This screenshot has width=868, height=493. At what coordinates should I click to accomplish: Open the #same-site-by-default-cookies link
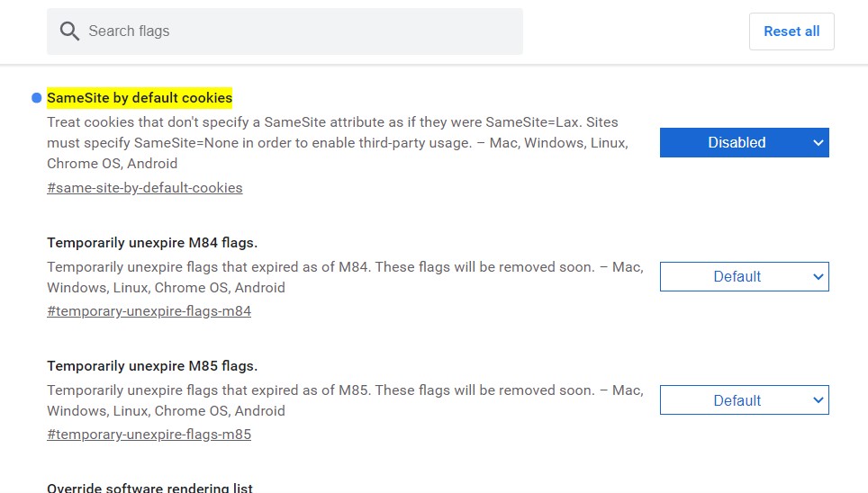[144, 188]
